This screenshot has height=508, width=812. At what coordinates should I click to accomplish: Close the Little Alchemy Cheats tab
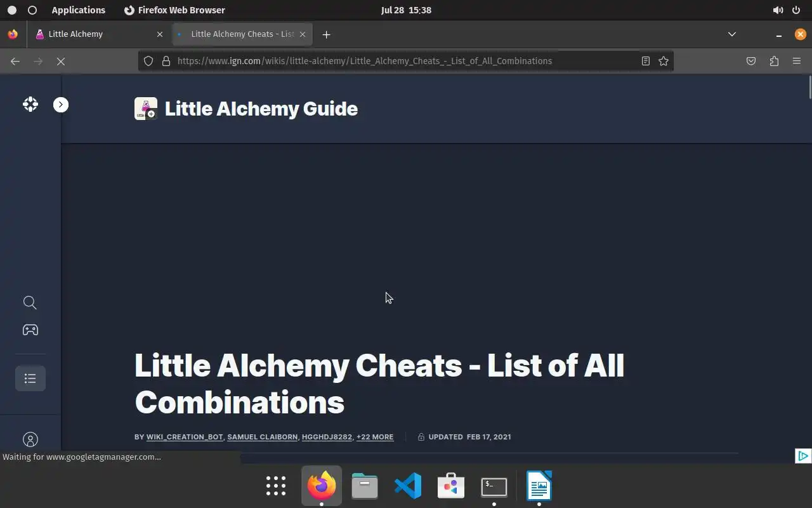tap(303, 34)
